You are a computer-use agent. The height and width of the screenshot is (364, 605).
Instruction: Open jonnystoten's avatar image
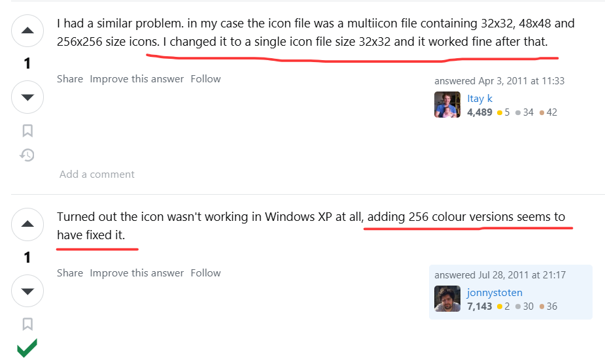click(x=447, y=299)
